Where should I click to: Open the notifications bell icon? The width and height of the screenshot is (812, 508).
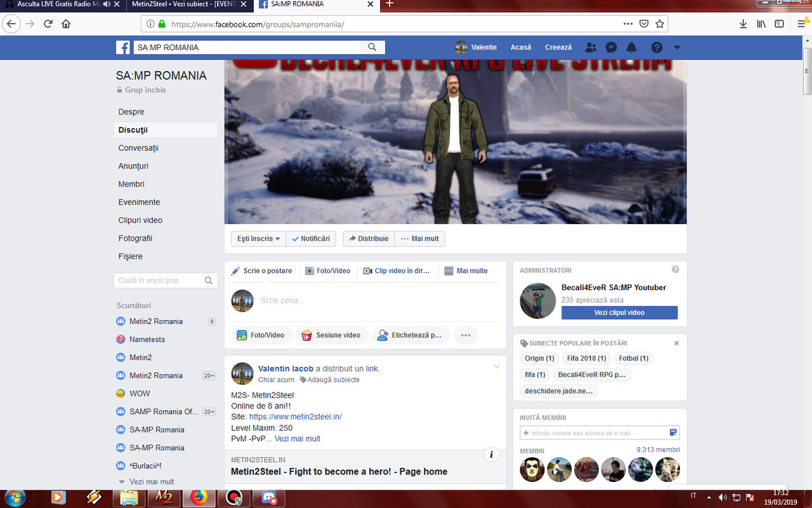pyautogui.click(x=631, y=47)
